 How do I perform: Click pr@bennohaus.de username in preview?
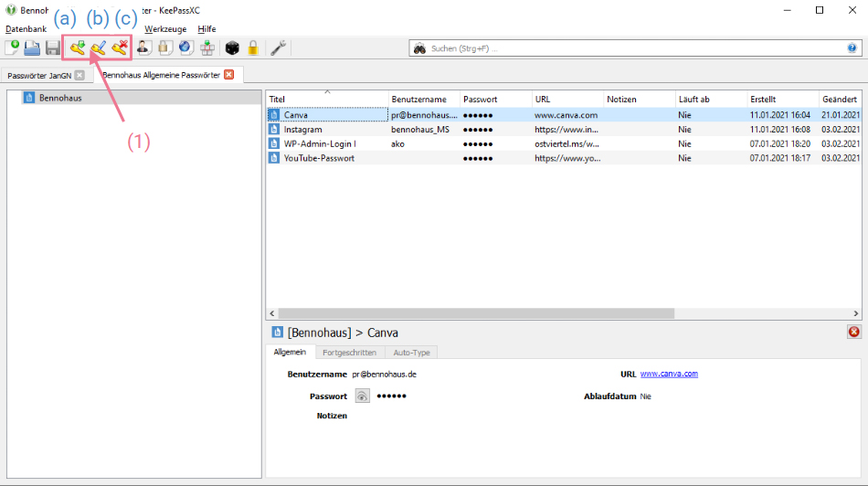(384, 375)
